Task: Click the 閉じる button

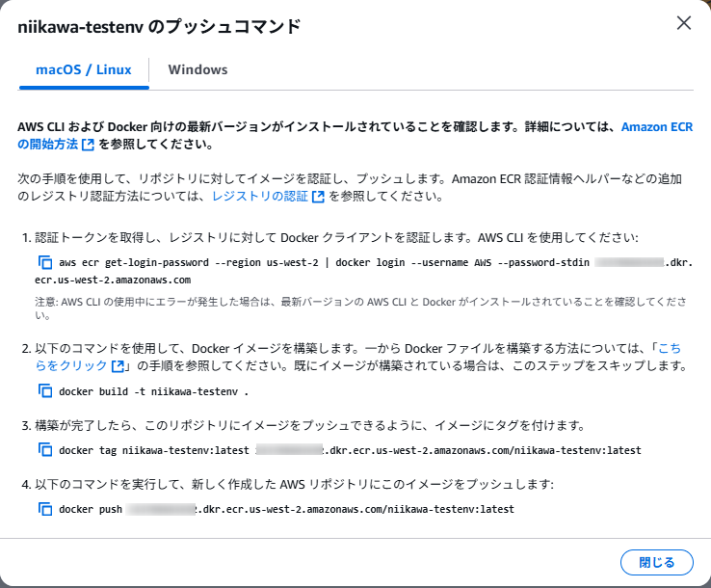Action: tap(657, 563)
